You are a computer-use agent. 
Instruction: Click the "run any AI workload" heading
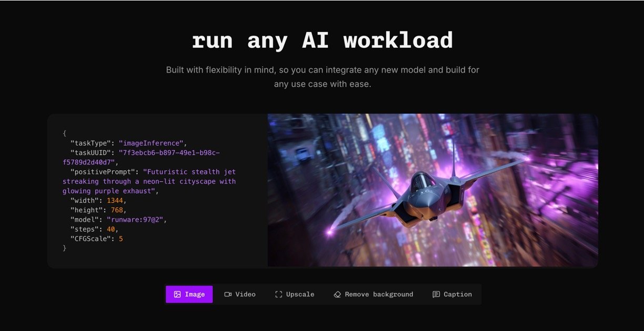(x=322, y=41)
